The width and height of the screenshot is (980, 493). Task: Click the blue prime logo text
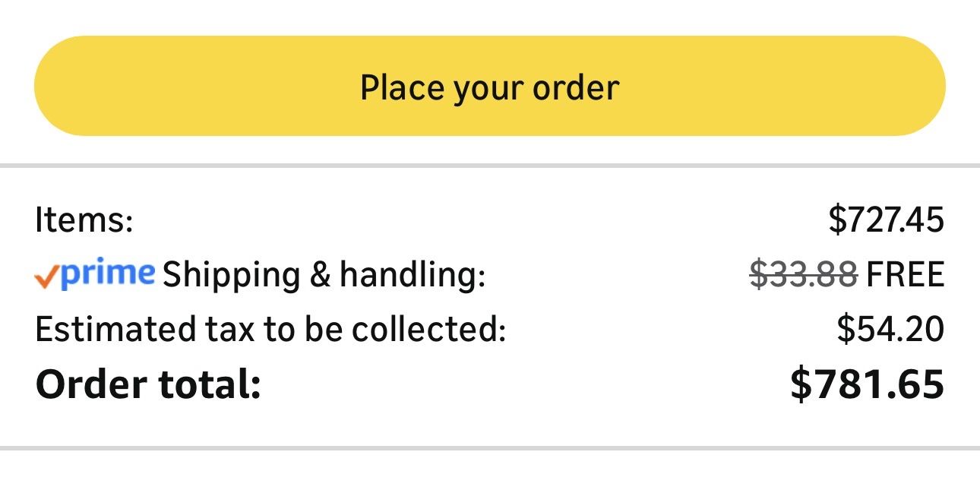coord(107,272)
